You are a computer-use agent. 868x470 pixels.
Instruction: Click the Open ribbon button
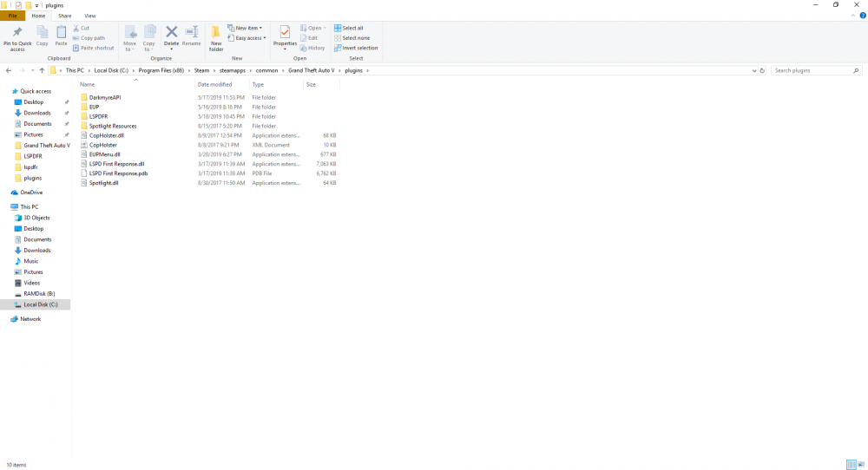[x=312, y=28]
